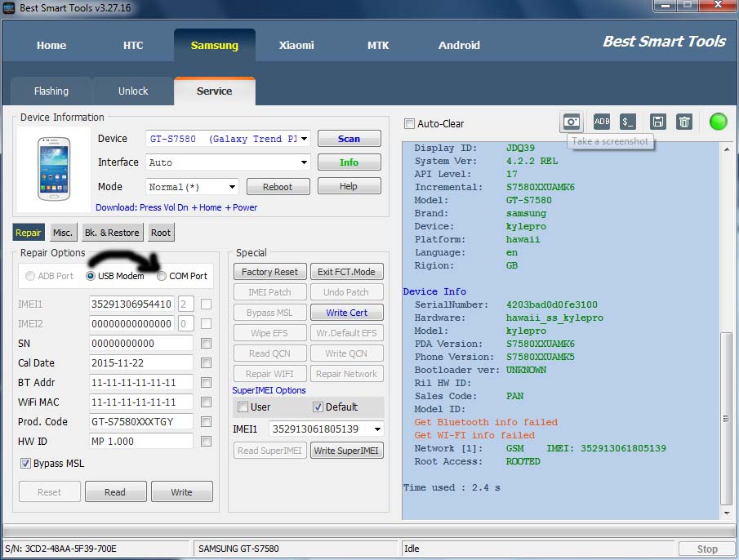The width and height of the screenshot is (739, 560).
Task: Tick the checkbox beside HW ID
Action: click(x=206, y=442)
